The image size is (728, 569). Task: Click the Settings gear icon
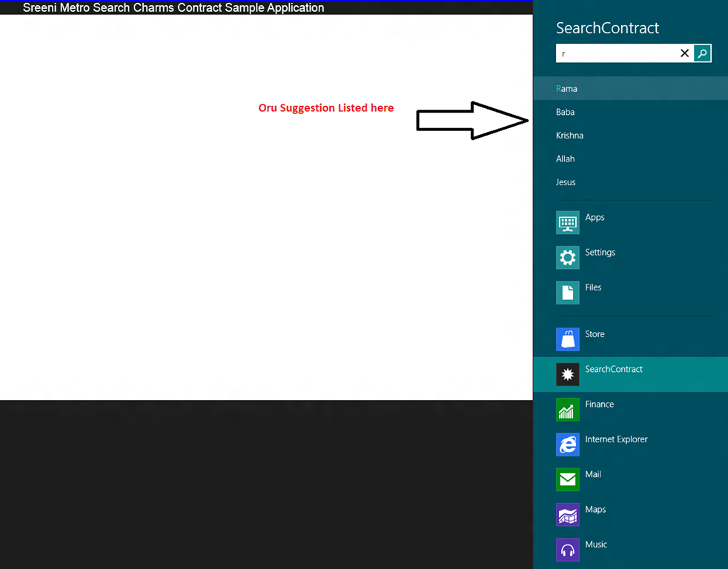coord(567,258)
